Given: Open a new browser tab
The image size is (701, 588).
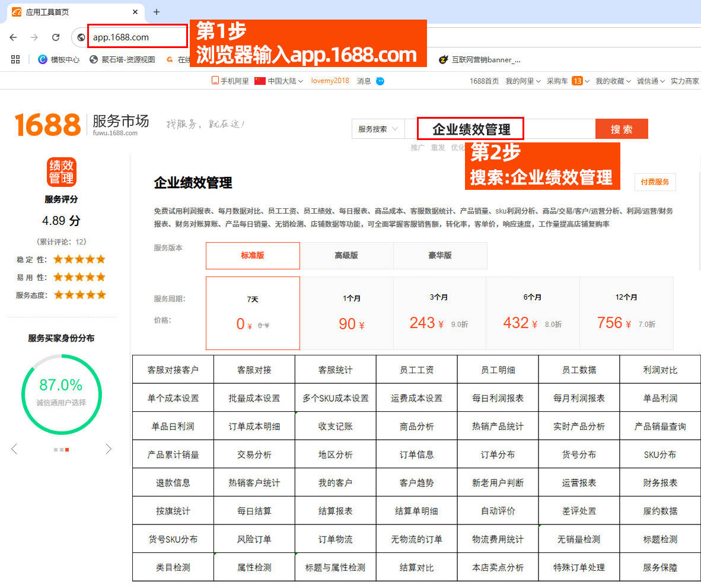Looking at the screenshot, I should coord(157,12).
